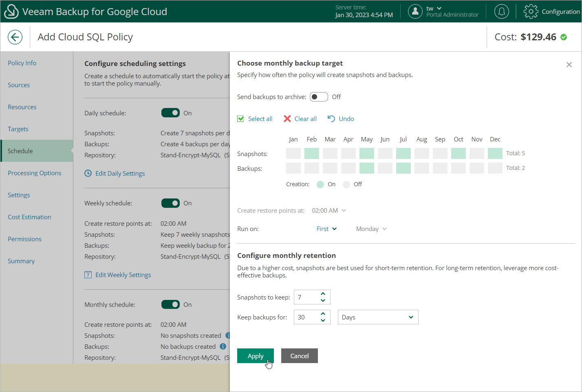Toggle the October snapshot cell
Image resolution: width=582 pixels, height=392 pixels.
click(x=459, y=154)
